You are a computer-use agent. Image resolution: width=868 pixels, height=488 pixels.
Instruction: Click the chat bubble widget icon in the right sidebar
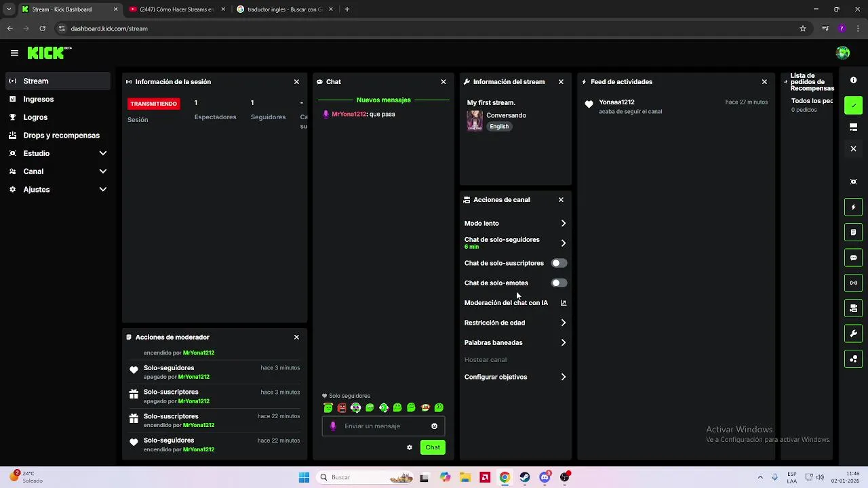[x=853, y=258]
